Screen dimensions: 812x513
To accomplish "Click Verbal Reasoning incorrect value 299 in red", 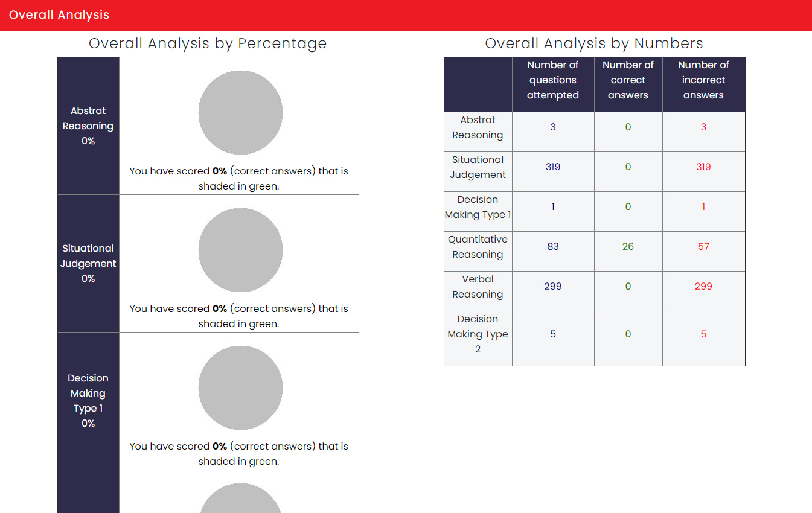I will coord(703,286).
